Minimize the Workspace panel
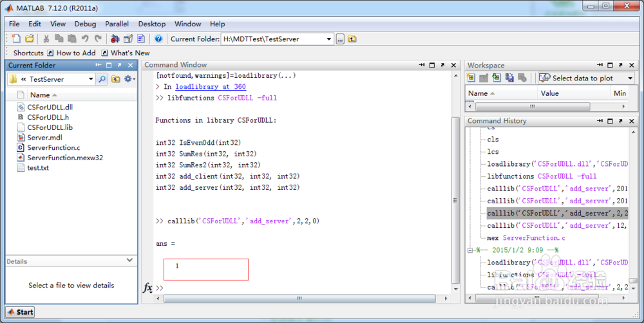The image size is (644, 323). coord(600,65)
